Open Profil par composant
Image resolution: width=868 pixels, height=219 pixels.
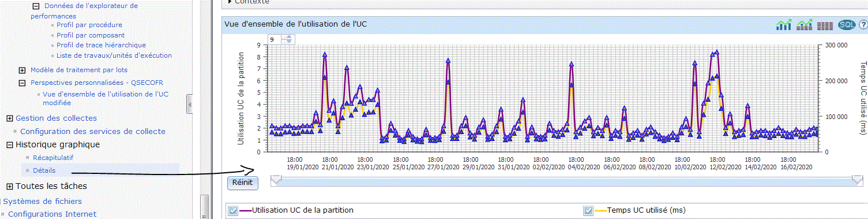click(x=91, y=35)
